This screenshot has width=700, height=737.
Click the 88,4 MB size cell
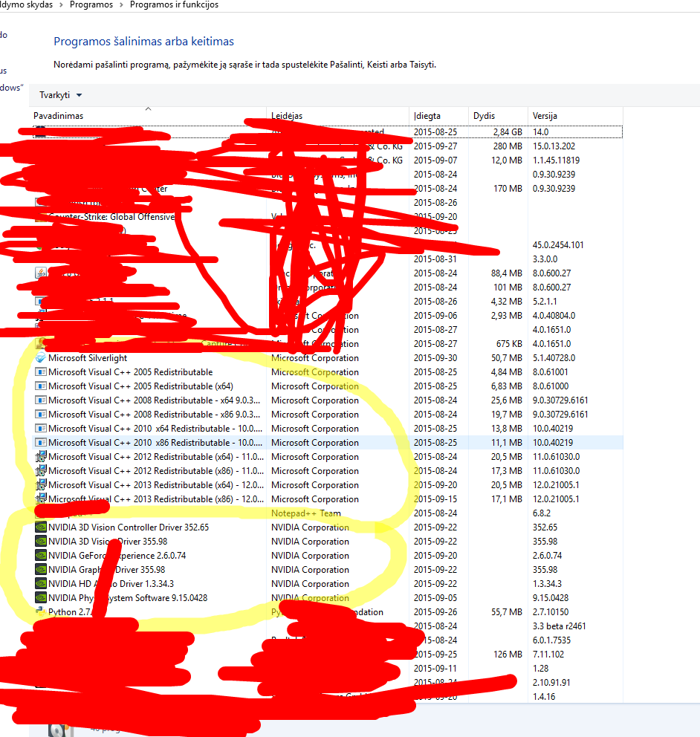507,273
